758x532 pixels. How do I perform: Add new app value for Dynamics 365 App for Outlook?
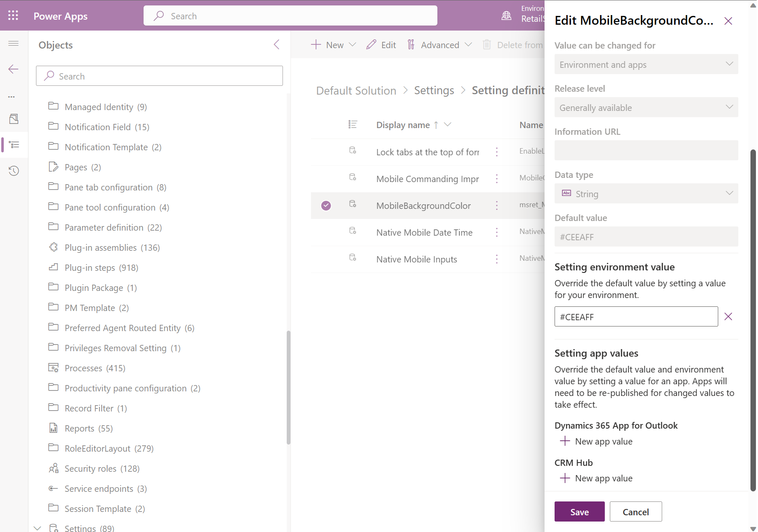[596, 441]
